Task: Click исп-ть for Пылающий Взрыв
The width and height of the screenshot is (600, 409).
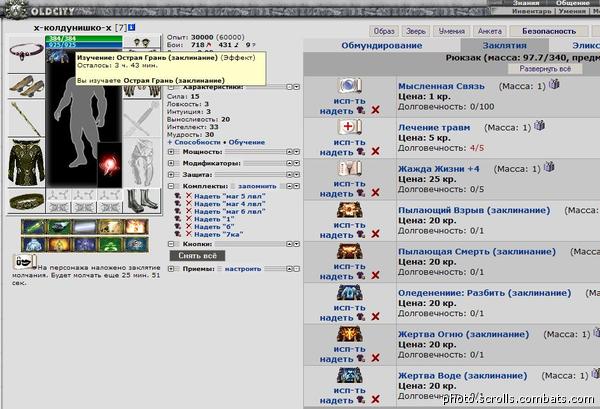Action: [349, 225]
